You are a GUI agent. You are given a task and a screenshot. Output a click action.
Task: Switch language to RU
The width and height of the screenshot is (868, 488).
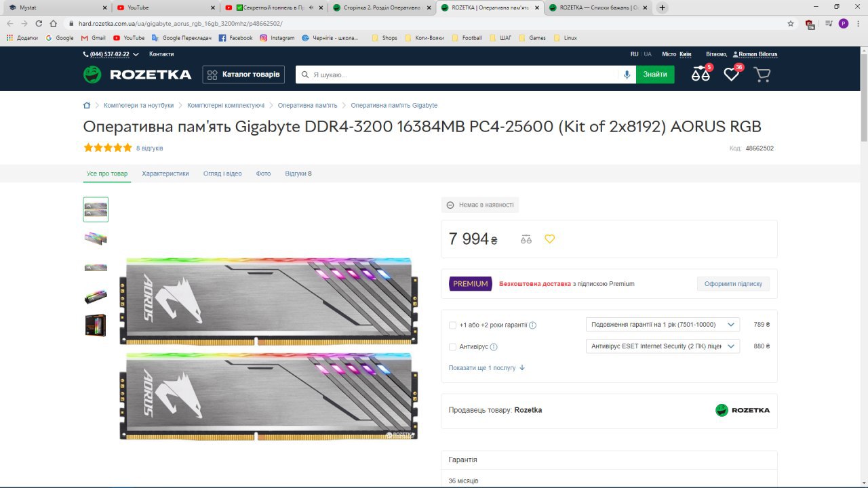(x=635, y=54)
